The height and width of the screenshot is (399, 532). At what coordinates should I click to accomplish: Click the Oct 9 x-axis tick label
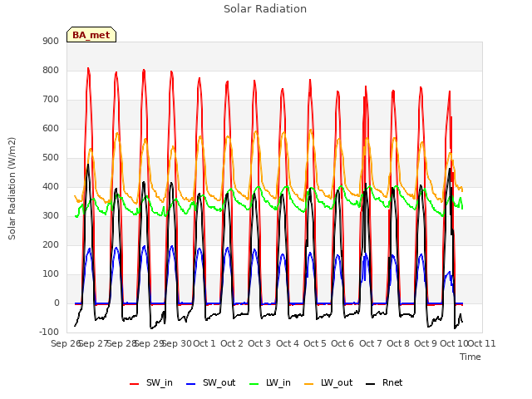pos(426,343)
